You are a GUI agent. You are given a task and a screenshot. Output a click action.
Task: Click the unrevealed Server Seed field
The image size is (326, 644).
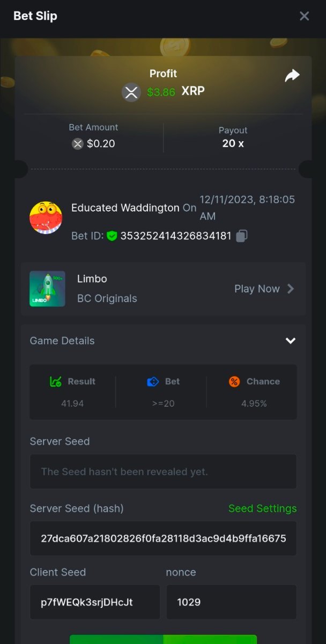(163, 472)
